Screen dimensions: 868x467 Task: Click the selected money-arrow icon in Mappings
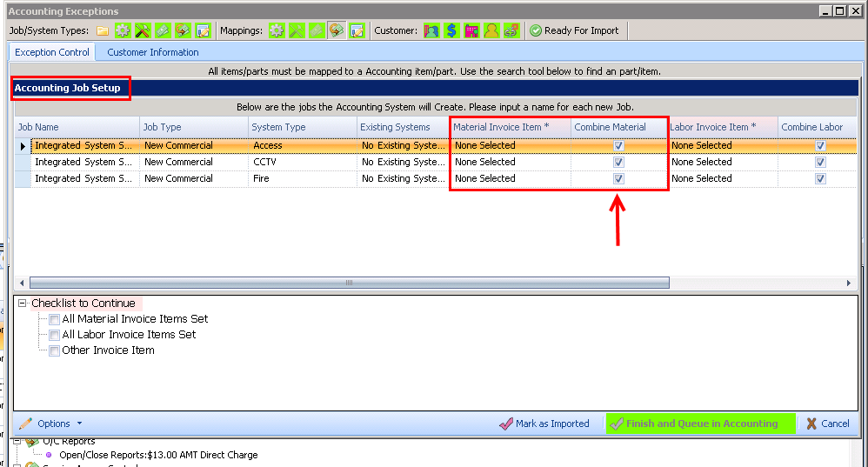tap(337, 30)
